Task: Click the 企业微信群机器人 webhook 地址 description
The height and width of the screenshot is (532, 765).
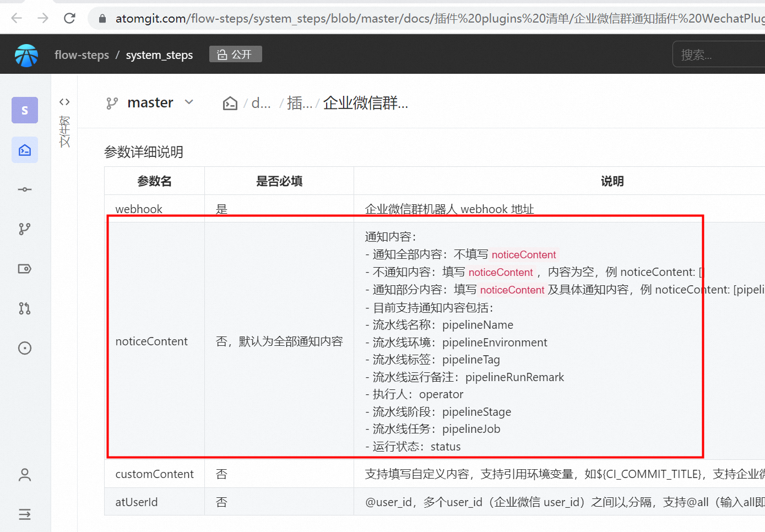Action: click(x=449, y=209)
